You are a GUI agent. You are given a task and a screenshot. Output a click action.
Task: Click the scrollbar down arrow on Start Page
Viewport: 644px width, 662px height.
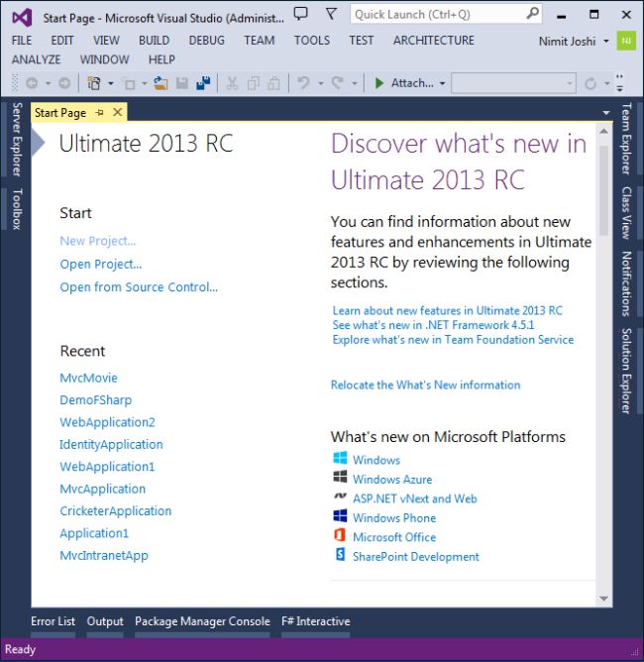604,599
